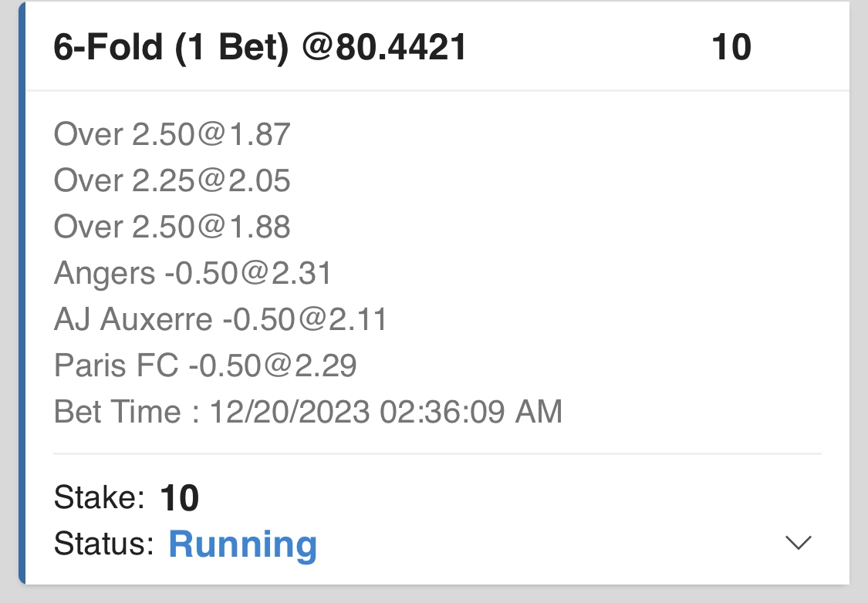The width and height of the screenshot is (868, 603).
Task: Select the Over 2.25@2.05 selection
Action: [172, 181]
